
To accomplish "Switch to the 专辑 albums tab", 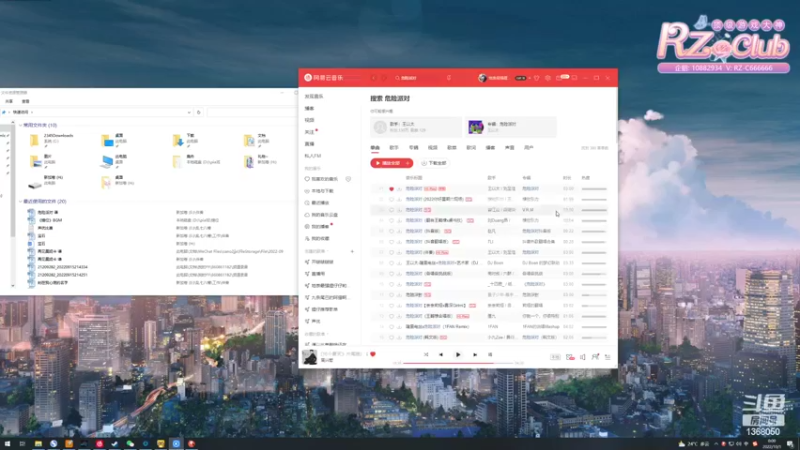I will 413,147.
